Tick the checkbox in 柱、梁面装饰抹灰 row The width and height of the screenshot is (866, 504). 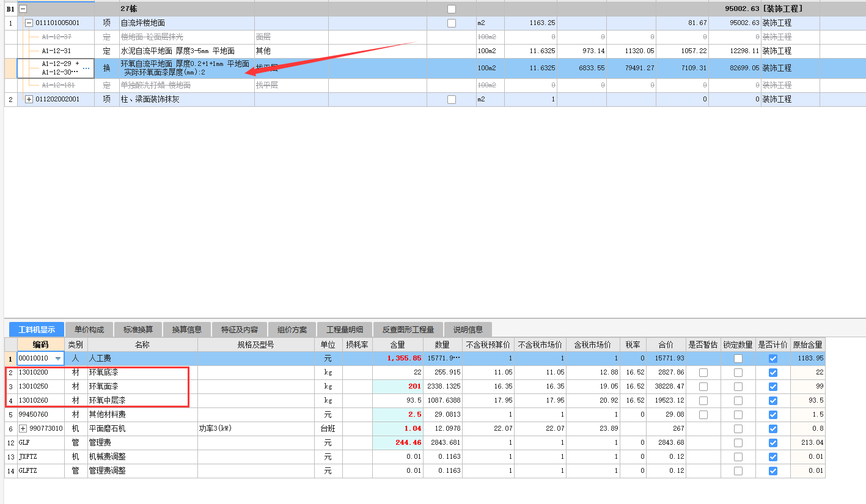point(452,99)
